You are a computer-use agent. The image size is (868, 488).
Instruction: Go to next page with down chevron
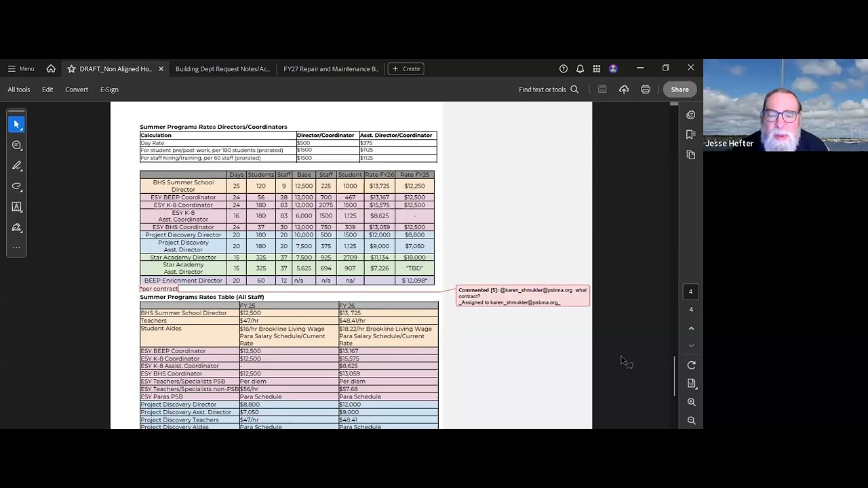pos(692,345)
